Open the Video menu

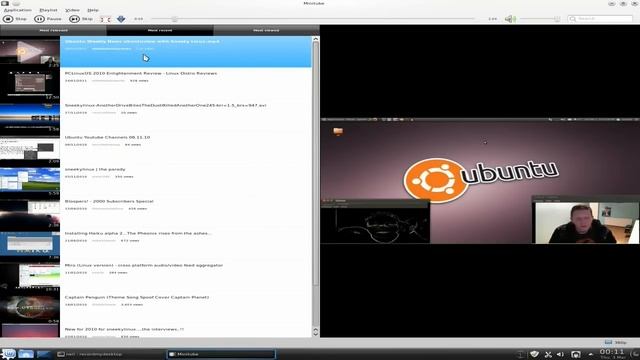coord(72,10)
